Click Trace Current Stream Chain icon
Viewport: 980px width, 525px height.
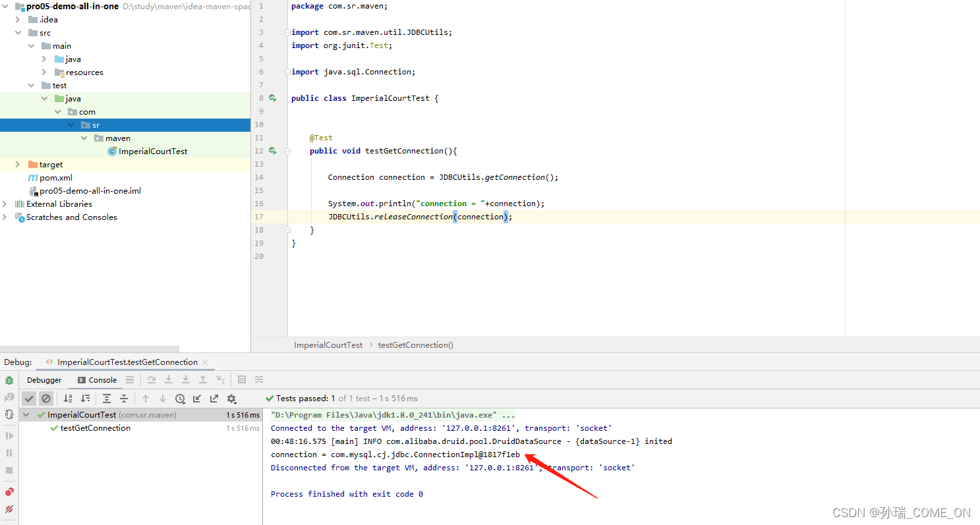259,380
